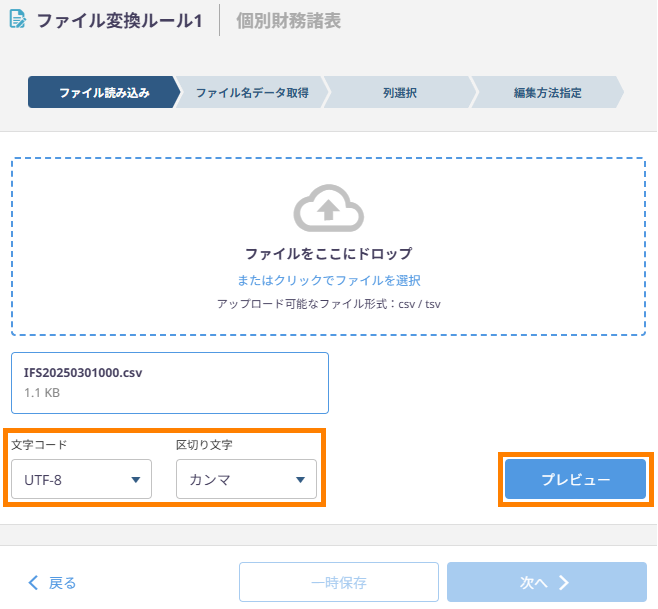Click the cloud upload icon
Viewport: 658px width, 609px height.
click(x=329, y=208)
